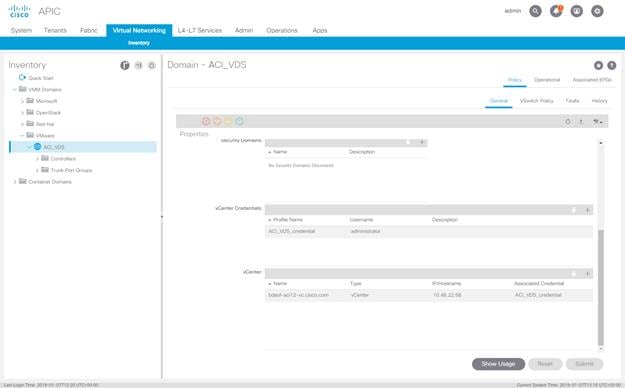Viewport: 625px width, 388px height.
Task: Expand the Red Hat tree node
Action: point(22,124)
